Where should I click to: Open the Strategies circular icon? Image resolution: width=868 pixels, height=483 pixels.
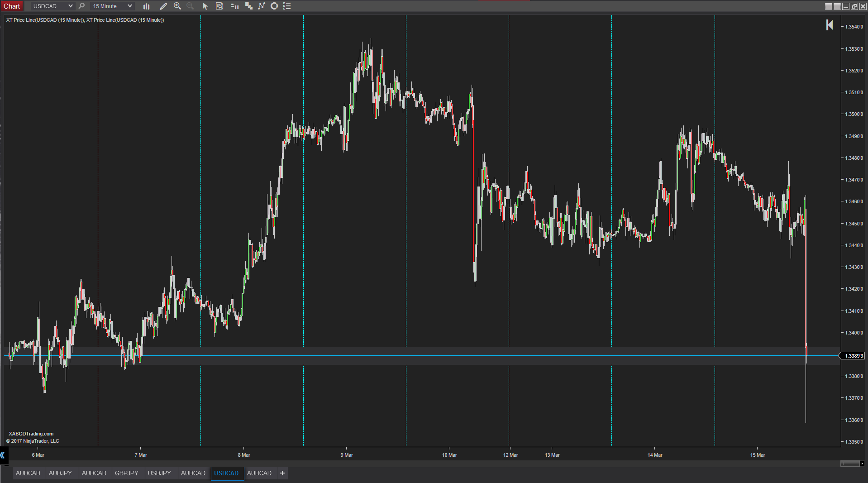pyautogui.click(x=274, y=6)
